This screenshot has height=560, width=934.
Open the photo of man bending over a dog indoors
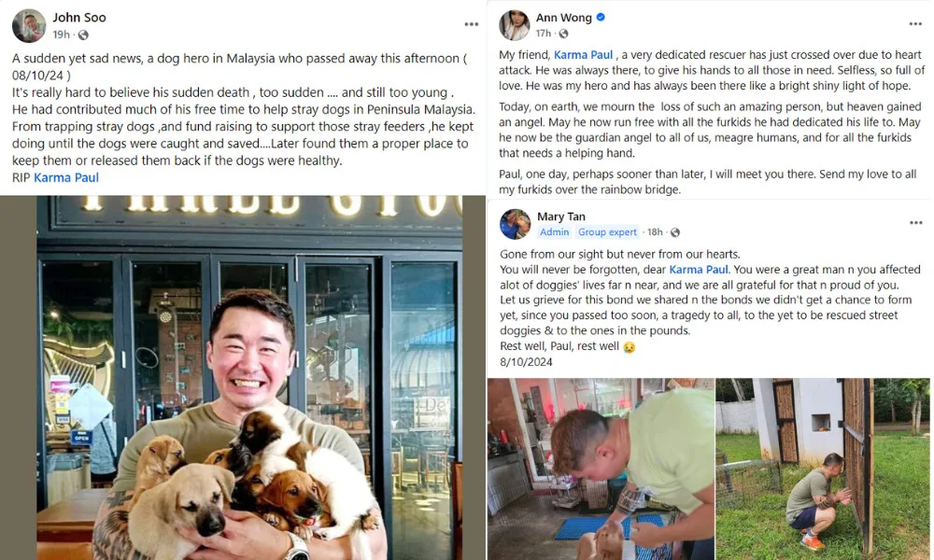click(x=601, y=469)
